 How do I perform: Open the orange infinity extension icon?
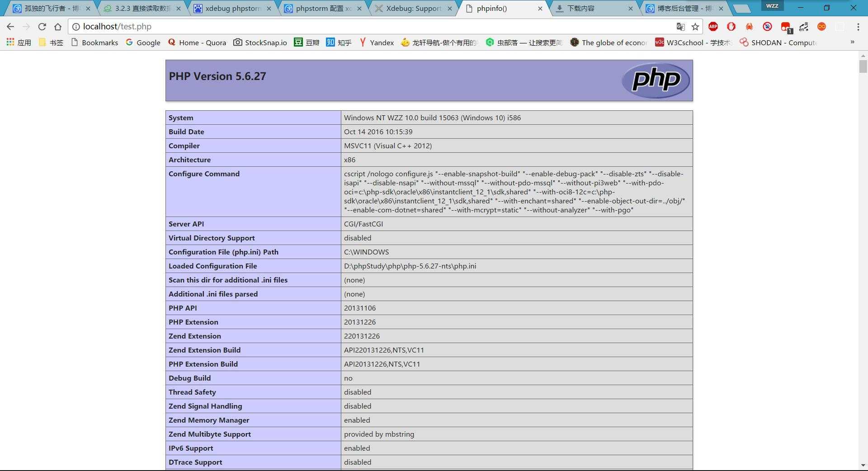tap(822, 27)
